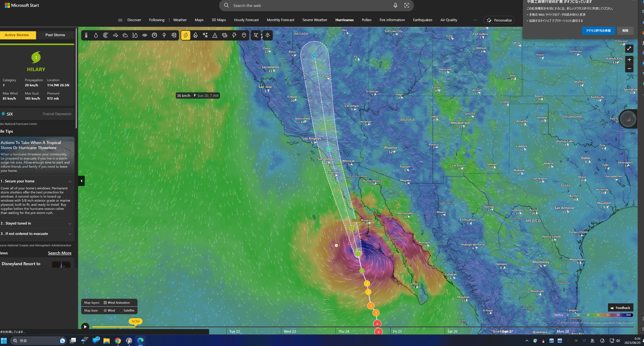Select the Satellite map base option
Image resolution: width=644 pixels, height=346 pixels.
coord(121,311)
